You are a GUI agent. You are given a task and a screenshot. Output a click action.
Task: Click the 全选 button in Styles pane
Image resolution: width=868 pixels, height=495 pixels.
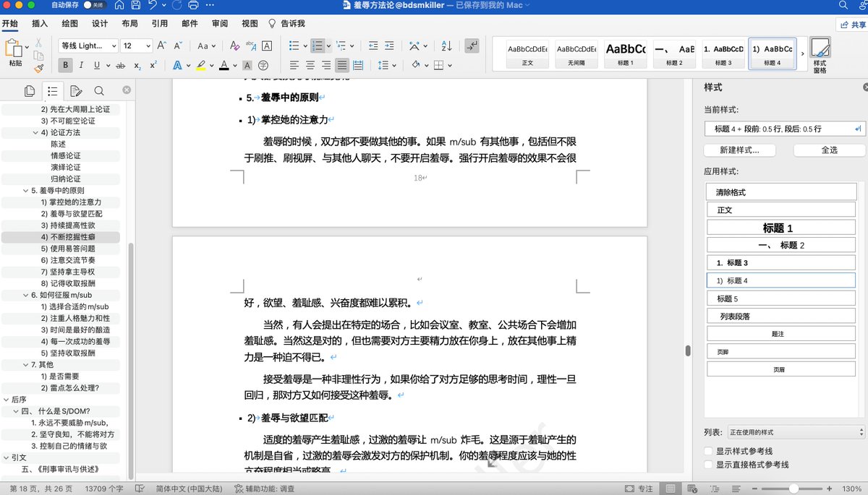click(830, 150)
